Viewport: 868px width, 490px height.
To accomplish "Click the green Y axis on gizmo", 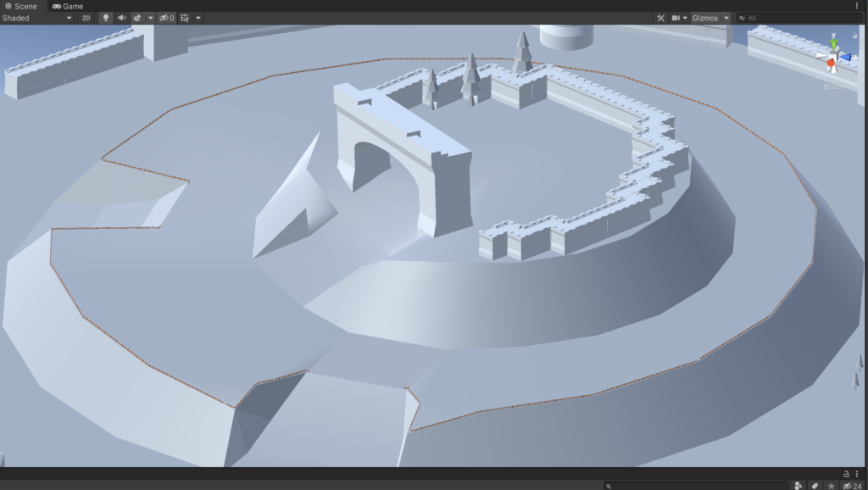I will (833, 45).
